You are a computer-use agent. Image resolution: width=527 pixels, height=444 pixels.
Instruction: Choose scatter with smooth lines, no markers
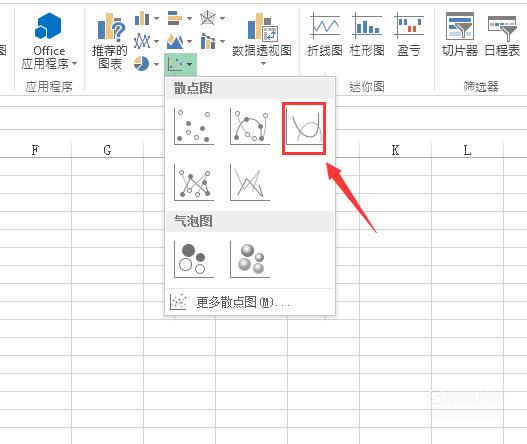coord(304,128)
